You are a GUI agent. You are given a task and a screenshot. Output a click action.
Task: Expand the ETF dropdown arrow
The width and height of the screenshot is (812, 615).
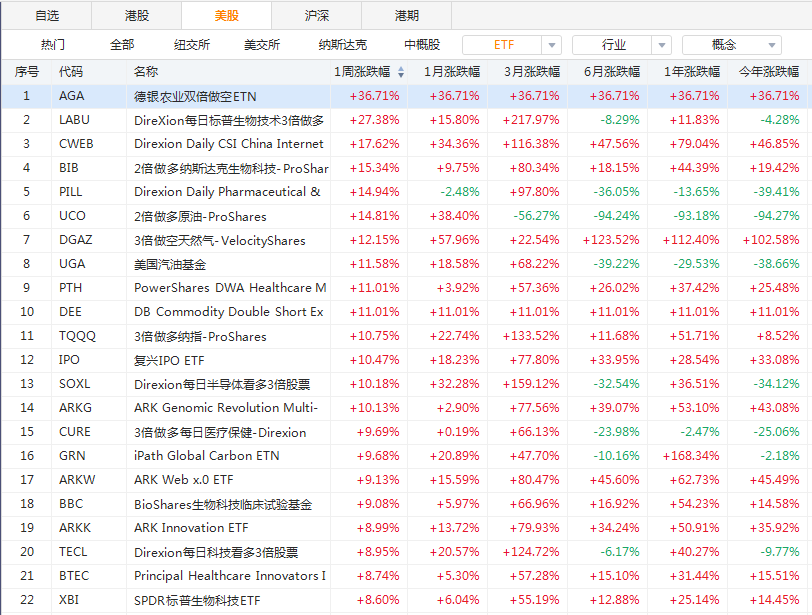(552, 45)
